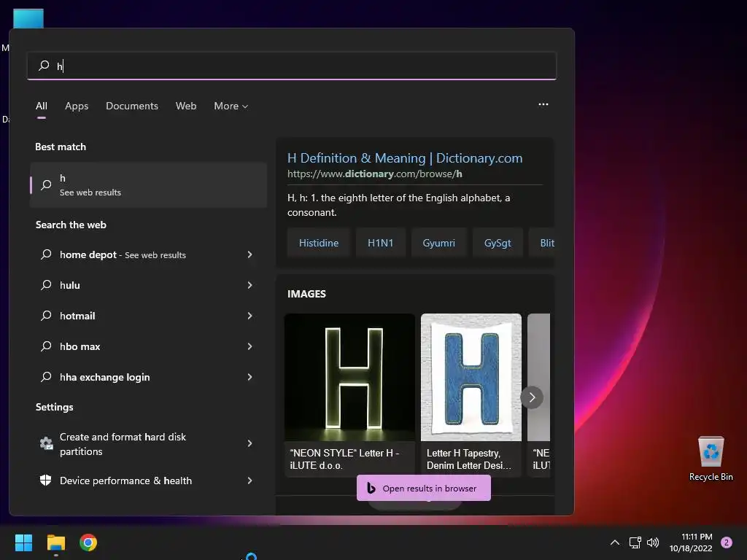Open the Letter H Tapestry denim image

(471, 377)
